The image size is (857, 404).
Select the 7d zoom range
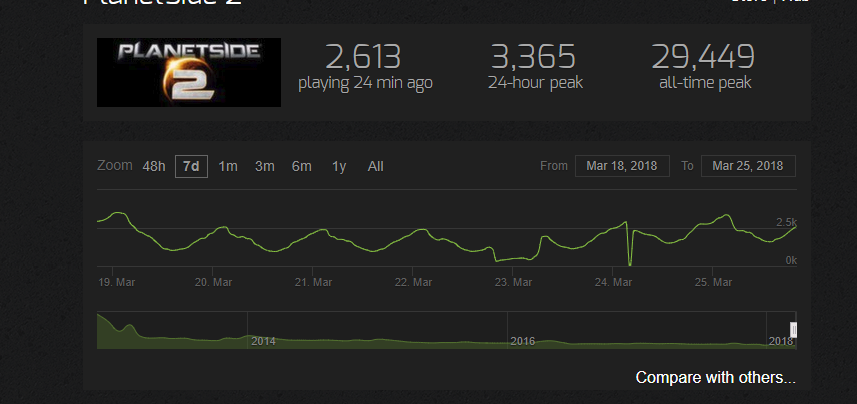click(x=191, y=166)
